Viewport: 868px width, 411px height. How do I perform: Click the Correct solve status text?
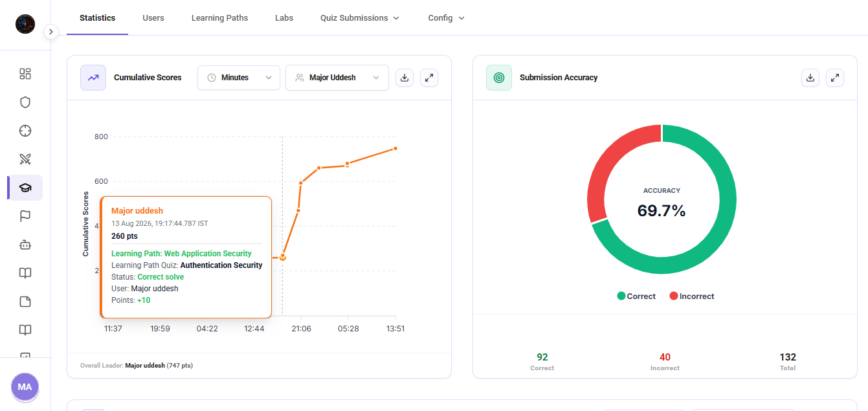[161, 277]
